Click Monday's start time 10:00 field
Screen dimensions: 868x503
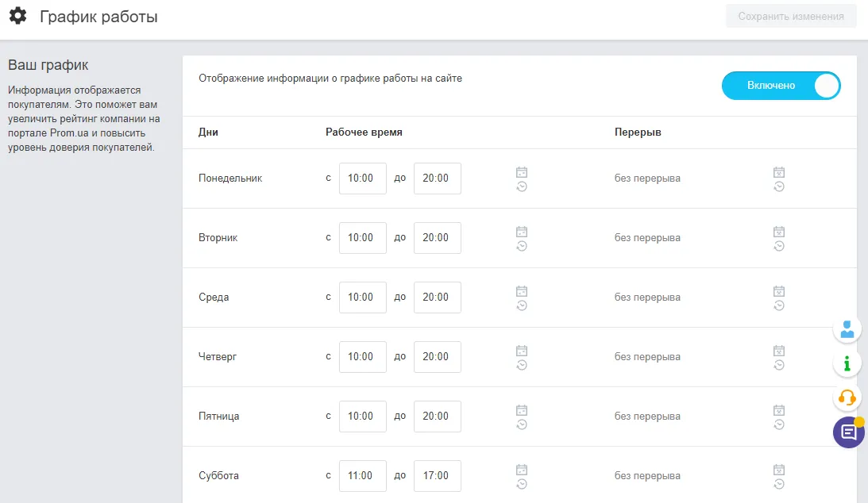tap(363, 179)
